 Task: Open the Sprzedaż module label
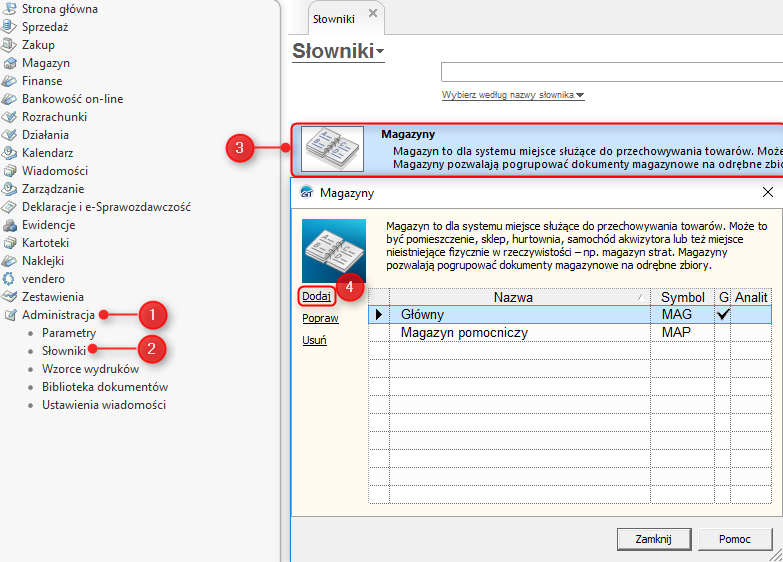coord(45,27)
